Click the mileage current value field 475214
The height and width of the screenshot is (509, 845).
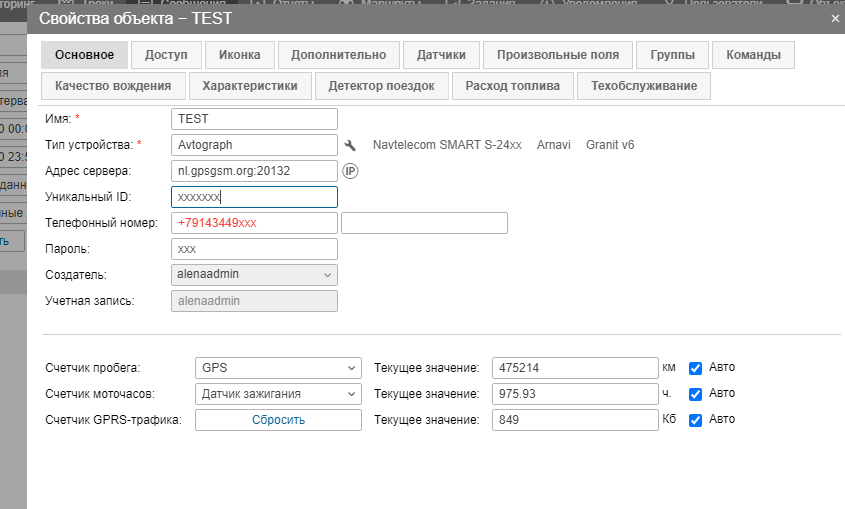coord(576,367)
